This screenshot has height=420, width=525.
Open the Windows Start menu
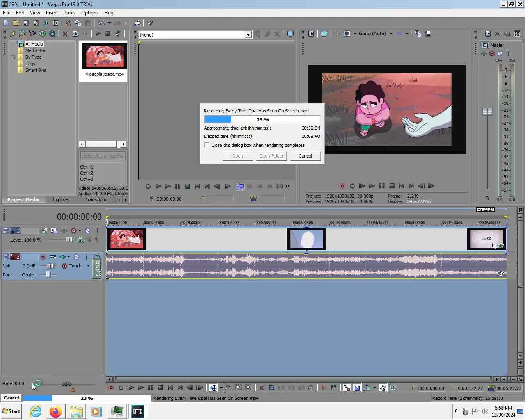click(x=11, y=411)
